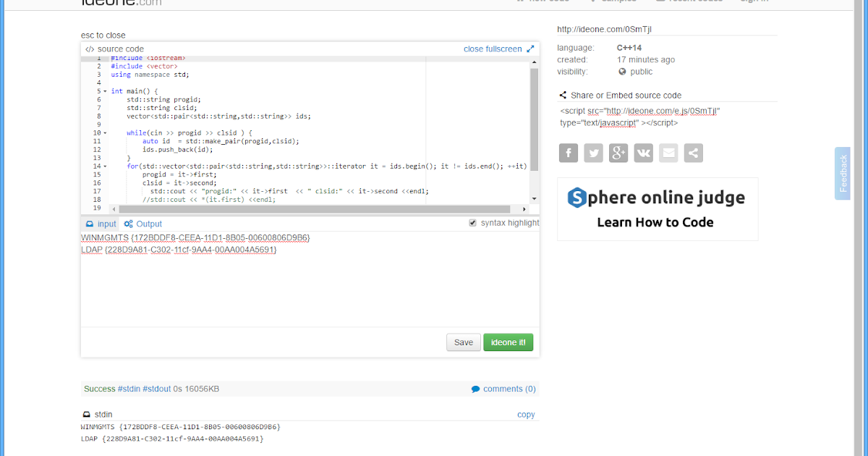Click the green expand-fullscreen arrows icon

530,48
